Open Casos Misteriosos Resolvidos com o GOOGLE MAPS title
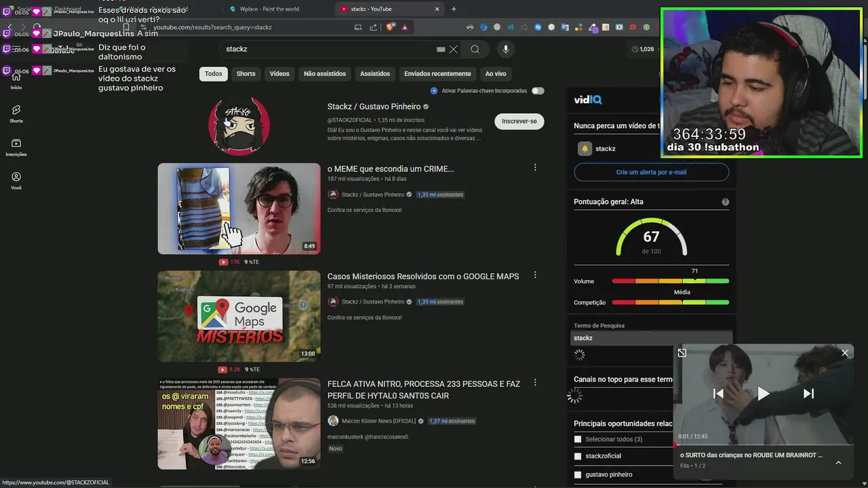Screen dimensions: 868x488 tap(423, 277)
